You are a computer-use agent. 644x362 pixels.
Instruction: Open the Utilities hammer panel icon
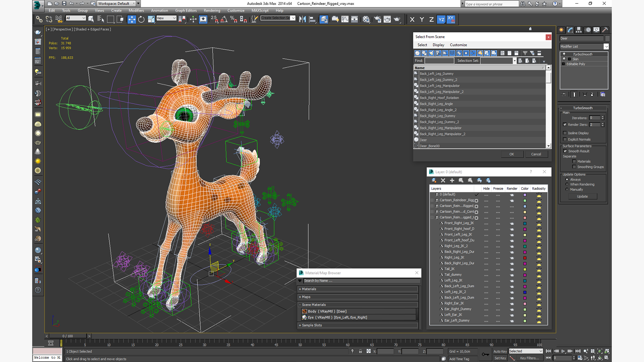tap(605, 30)
